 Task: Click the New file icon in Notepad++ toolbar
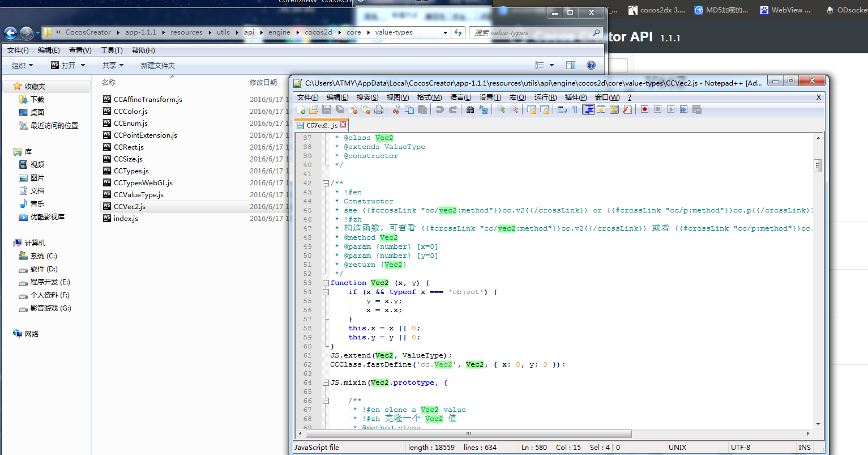tap(301, 109)
